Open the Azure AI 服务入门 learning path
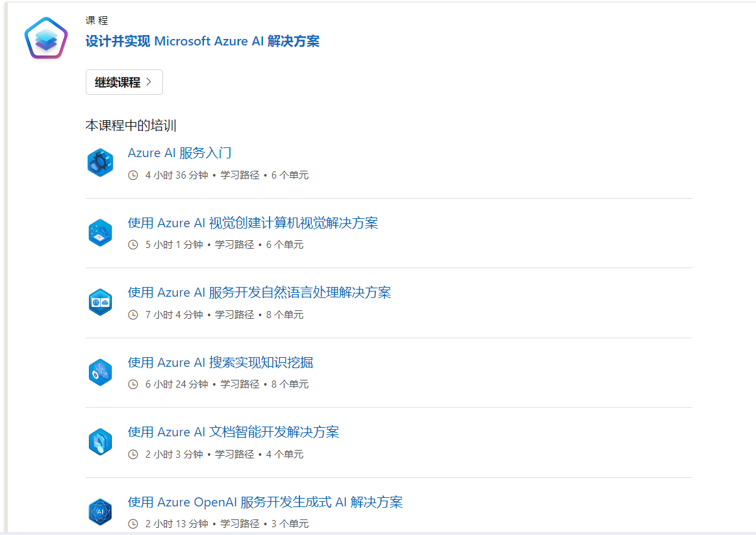 (x=179, y=153)
